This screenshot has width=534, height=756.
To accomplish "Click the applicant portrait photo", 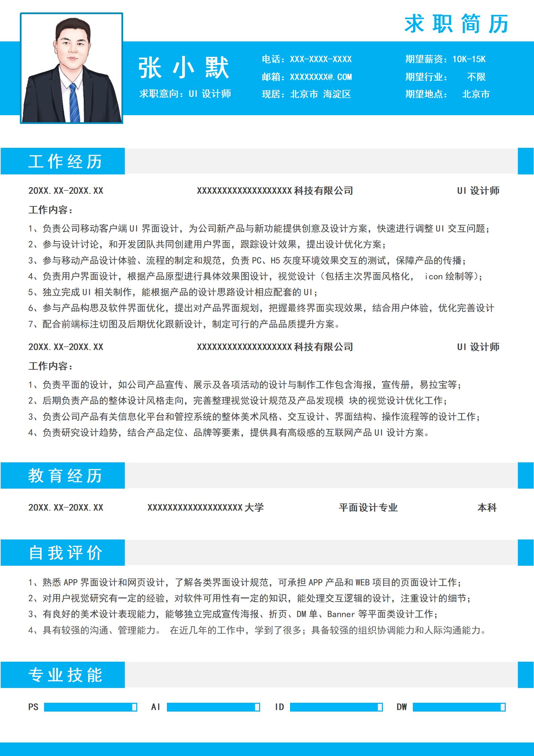I will (71, 68).
